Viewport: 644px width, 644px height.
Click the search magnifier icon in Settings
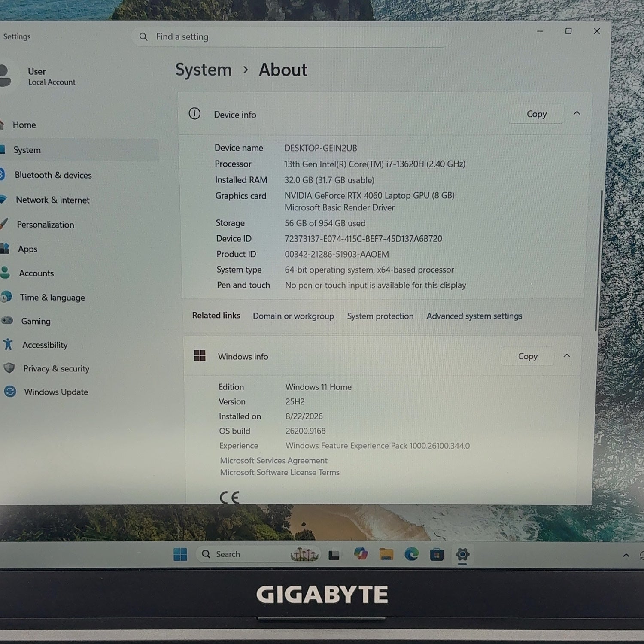[143, 37]
